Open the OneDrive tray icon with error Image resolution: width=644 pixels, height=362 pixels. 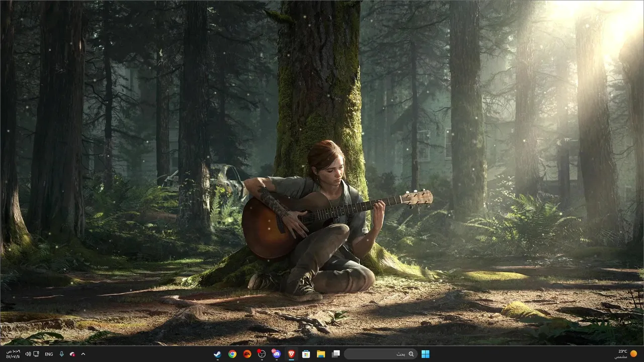tap(72, 354)
